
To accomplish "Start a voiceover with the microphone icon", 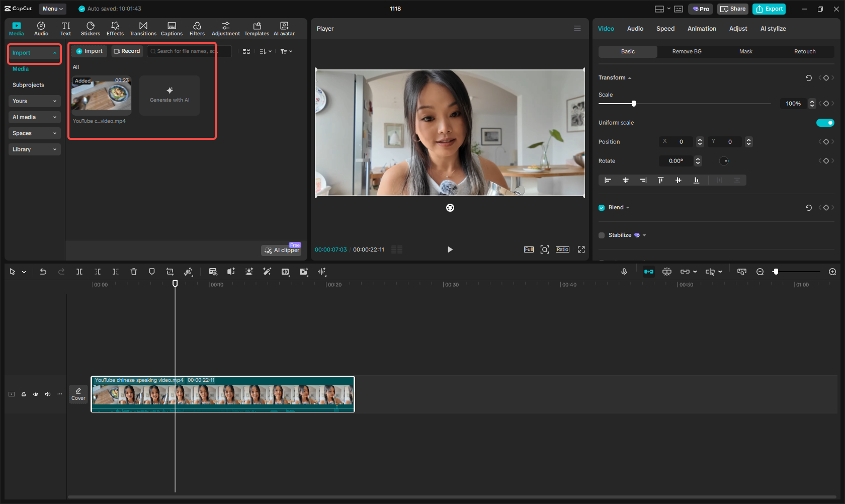I will coord(624,272).
